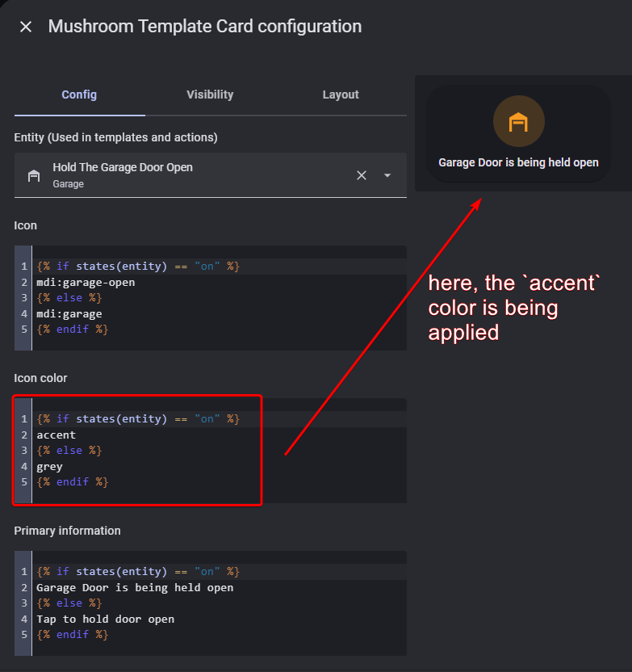632x672 pixels.
Task: Click line number 1 in Icon editor
Action: point(24,267)
